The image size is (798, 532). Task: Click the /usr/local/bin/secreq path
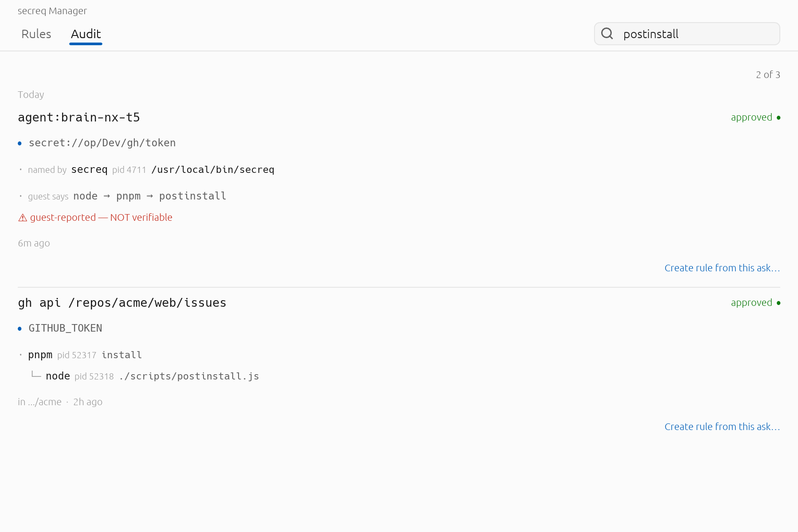213,170
